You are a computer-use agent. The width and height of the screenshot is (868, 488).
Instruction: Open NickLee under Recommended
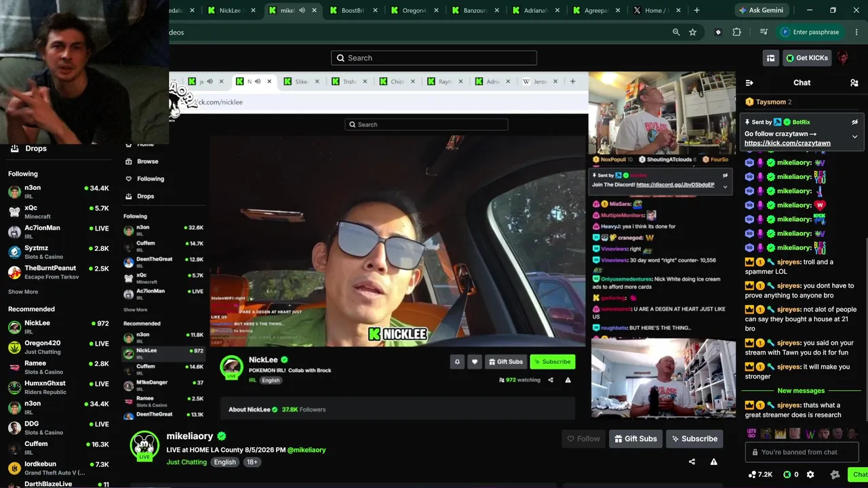(x=58, y=327)
